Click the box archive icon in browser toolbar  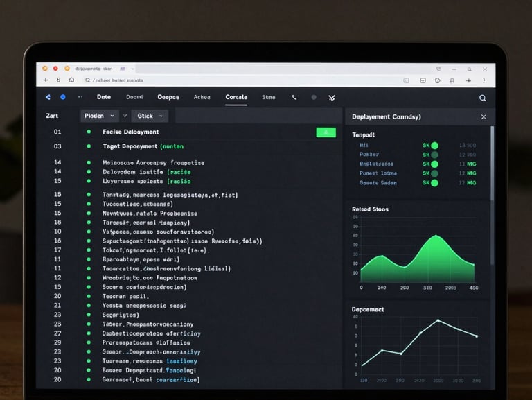[423, 80]
